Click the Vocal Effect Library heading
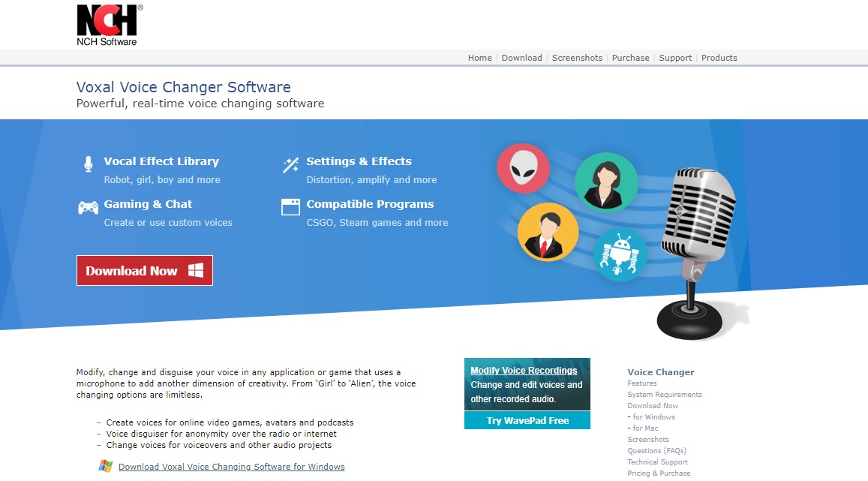Viewport: 868px width, 481px height. click(161, 161)
